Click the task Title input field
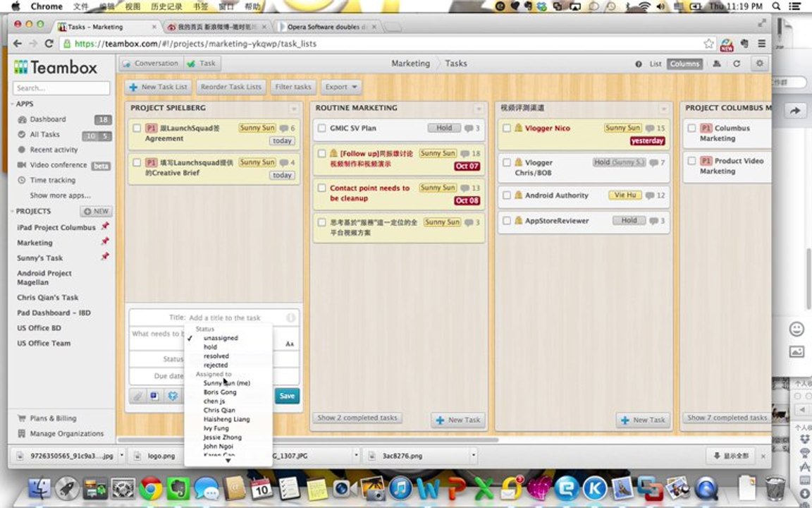The width and height of the screenshot is (812, 508). coord(236,317)
